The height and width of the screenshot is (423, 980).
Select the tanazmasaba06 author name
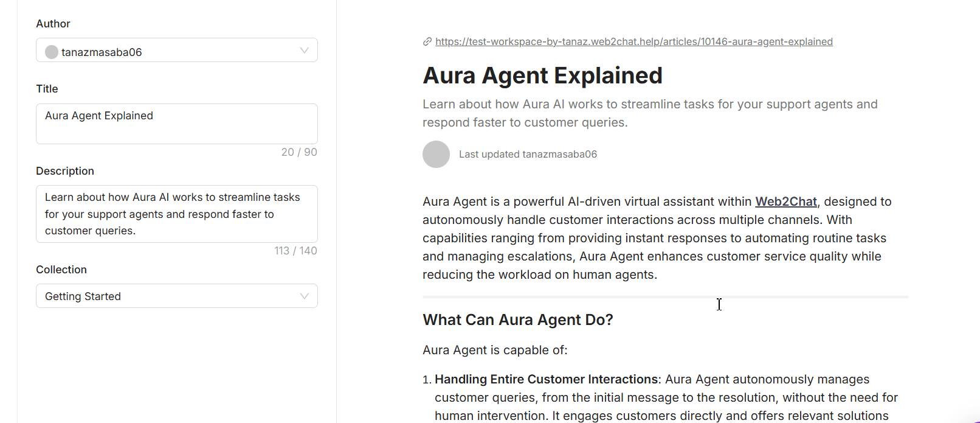(x=102, y=52)
